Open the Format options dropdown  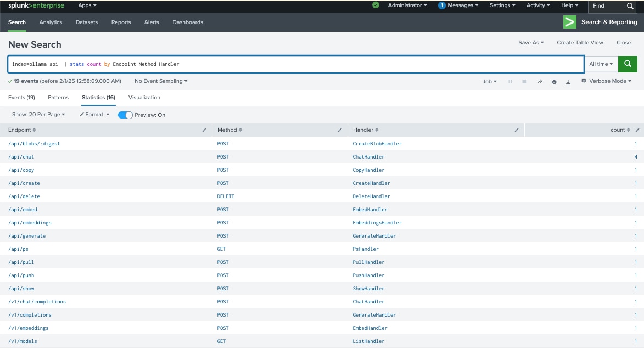coord(94,115)
